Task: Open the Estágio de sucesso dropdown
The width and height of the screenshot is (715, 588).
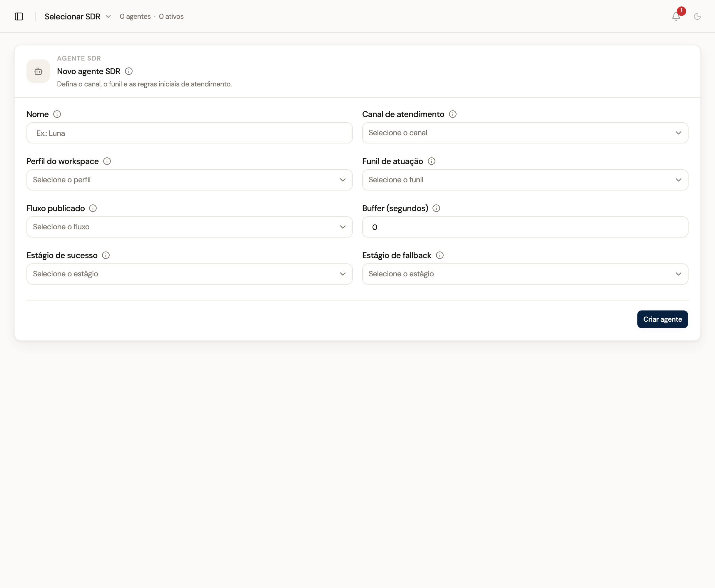Action: (x=189, y=274)
